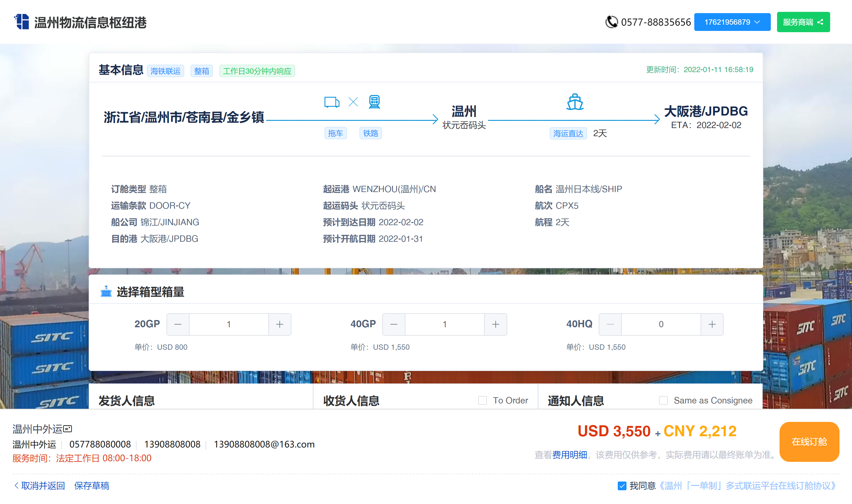
Task: Click the phone number 057788080008
Action: point(100,444)
